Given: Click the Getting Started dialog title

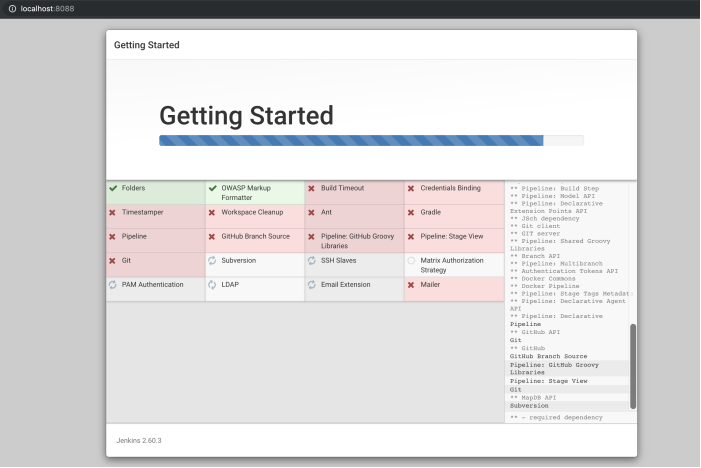Looking at the screenshot, I should click(x=147, y=45).
